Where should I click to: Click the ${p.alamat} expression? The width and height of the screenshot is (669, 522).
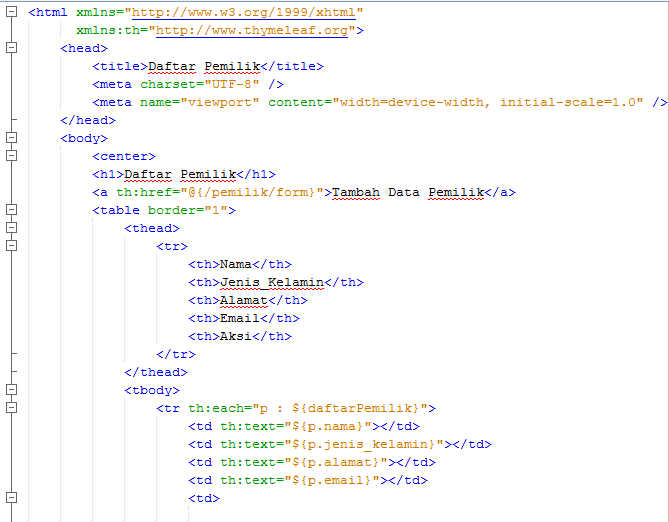pos(336,462)
